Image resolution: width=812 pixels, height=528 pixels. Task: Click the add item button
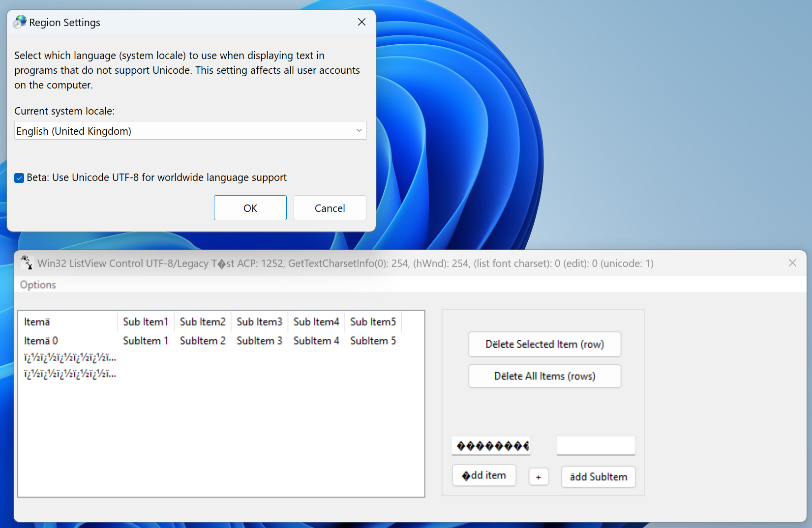tap(484, 475)
